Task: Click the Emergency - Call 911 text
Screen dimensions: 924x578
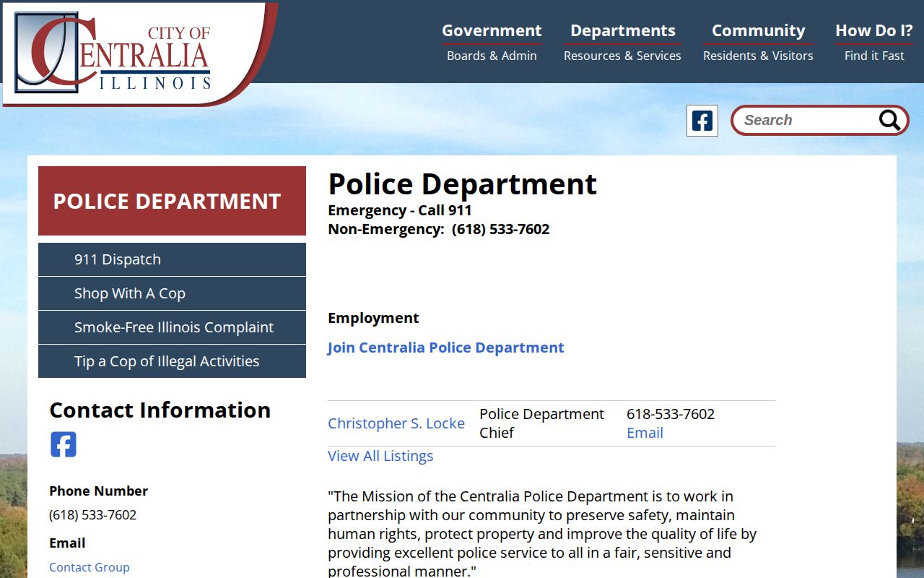Action: click(400, 210)
